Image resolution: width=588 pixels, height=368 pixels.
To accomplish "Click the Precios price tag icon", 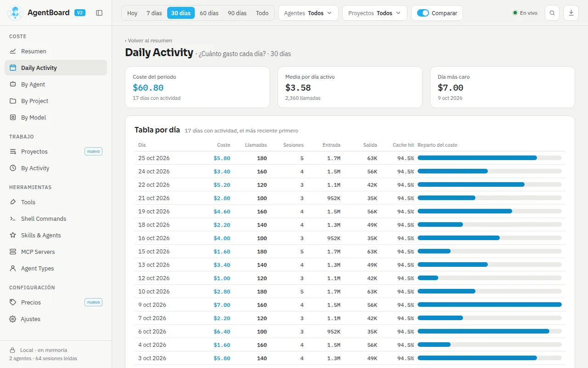I will pyautogui.click(x=13, y=302).
